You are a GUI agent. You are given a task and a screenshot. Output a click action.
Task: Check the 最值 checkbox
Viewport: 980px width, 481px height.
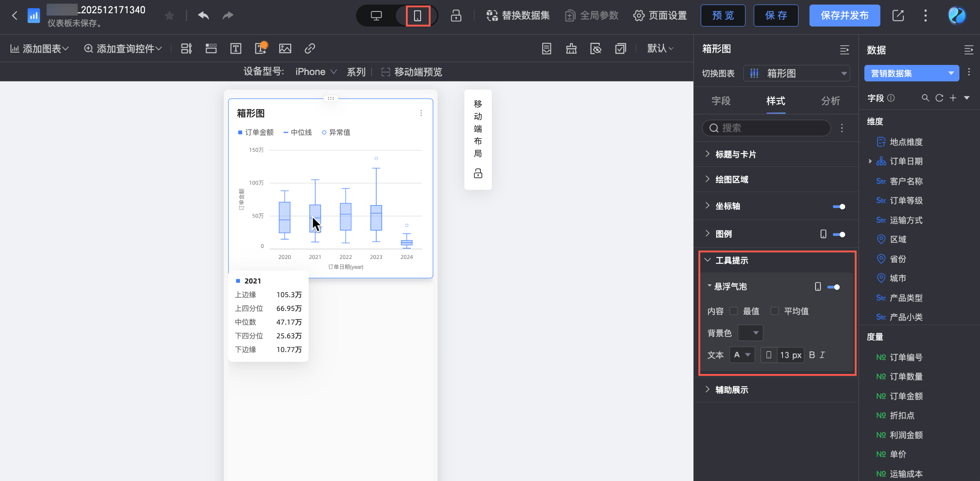734,311
